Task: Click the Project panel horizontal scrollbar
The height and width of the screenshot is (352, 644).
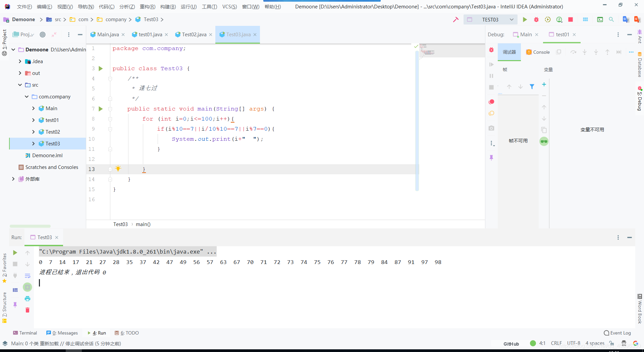Action: click(30, 226)
